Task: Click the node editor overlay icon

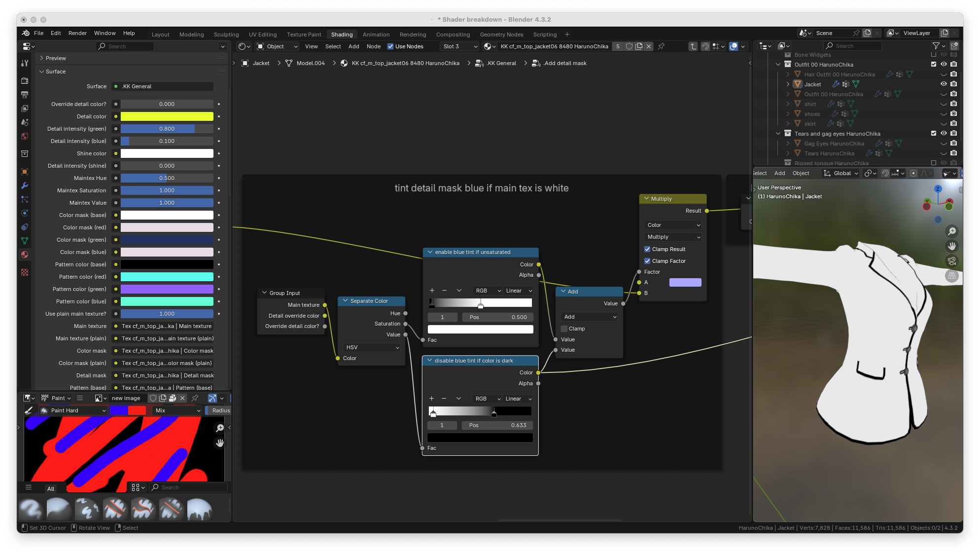Action: pos(734,46)
